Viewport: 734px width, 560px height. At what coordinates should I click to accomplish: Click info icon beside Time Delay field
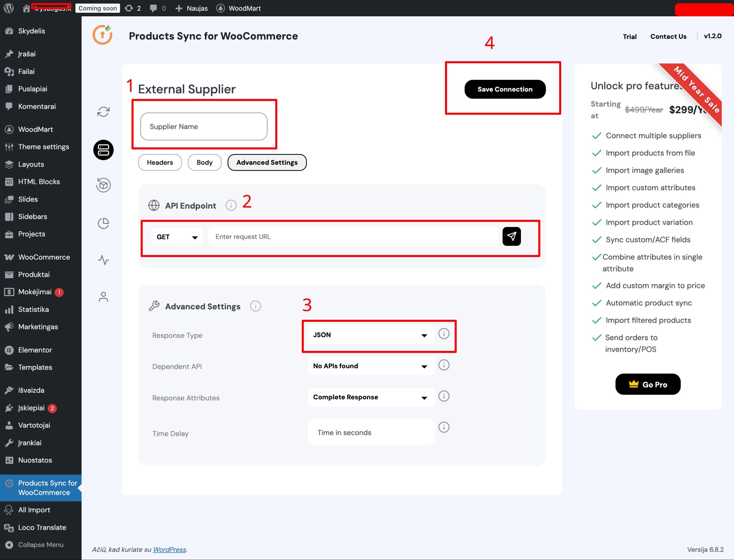coord(444,427)
